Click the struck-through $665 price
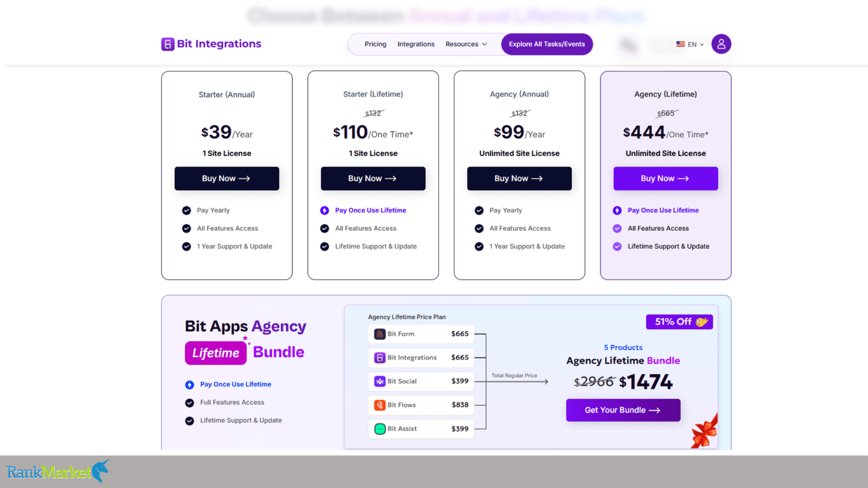Screen dimensions: 868x488 click(667, 114)
